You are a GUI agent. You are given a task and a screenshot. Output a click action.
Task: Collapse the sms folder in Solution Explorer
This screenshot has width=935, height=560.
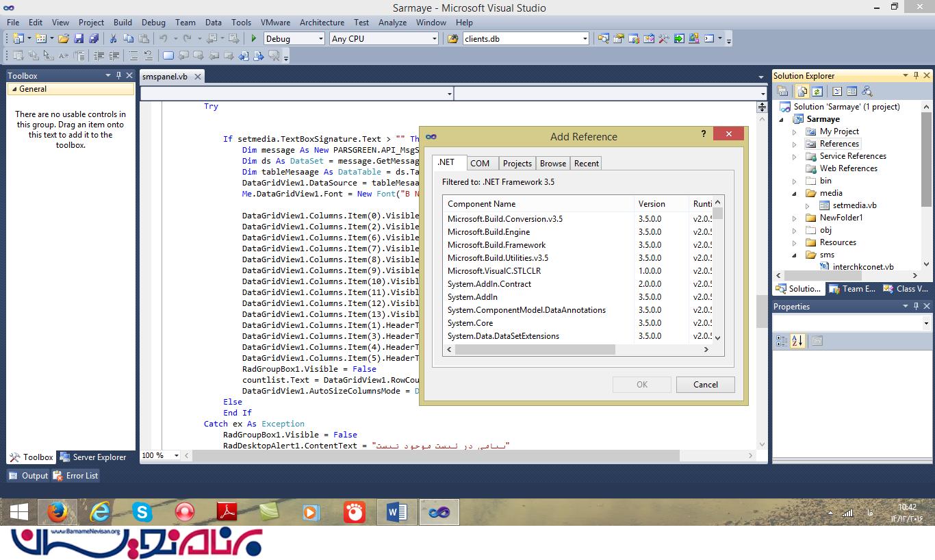(795, 255)
